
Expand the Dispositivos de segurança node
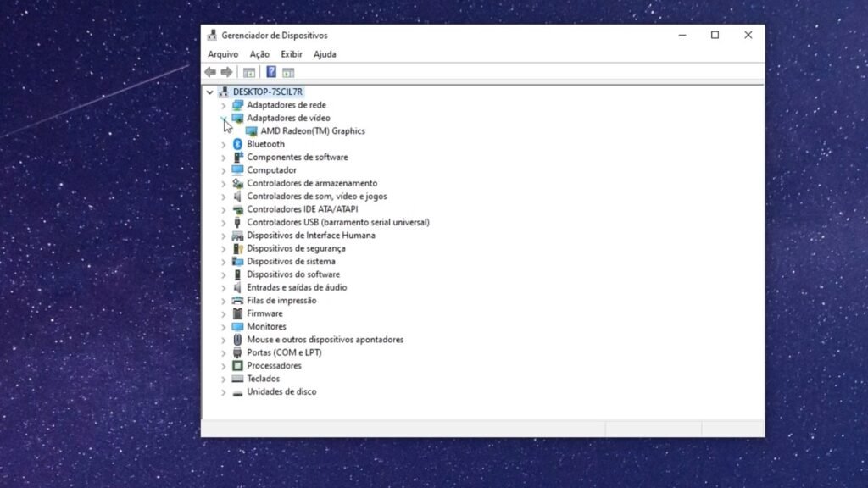(x=224, y=248)
